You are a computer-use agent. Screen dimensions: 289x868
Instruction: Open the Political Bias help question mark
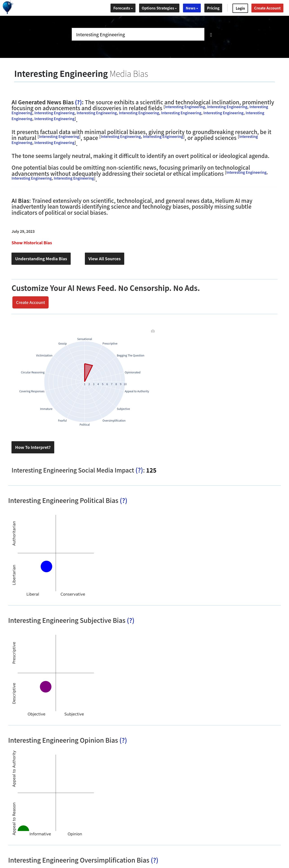coord(124,501)
